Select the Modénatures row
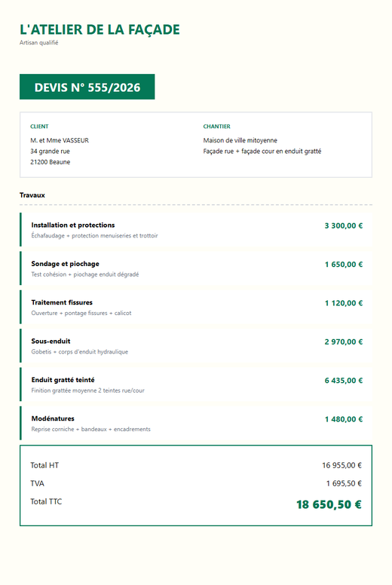The image size is (392, 585). (196, 424)
